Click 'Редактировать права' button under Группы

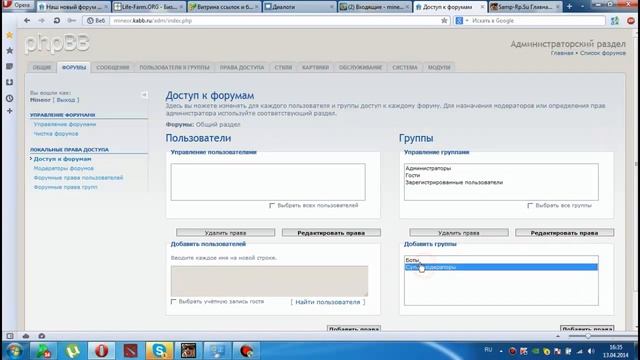pos(564,233)
